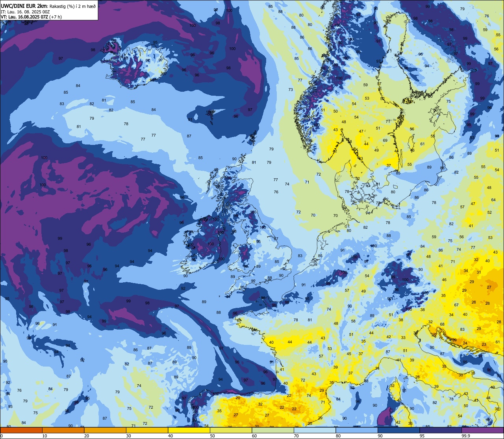
Task: Click the medium blue 90–95 legend swatch
Action: 398,430
